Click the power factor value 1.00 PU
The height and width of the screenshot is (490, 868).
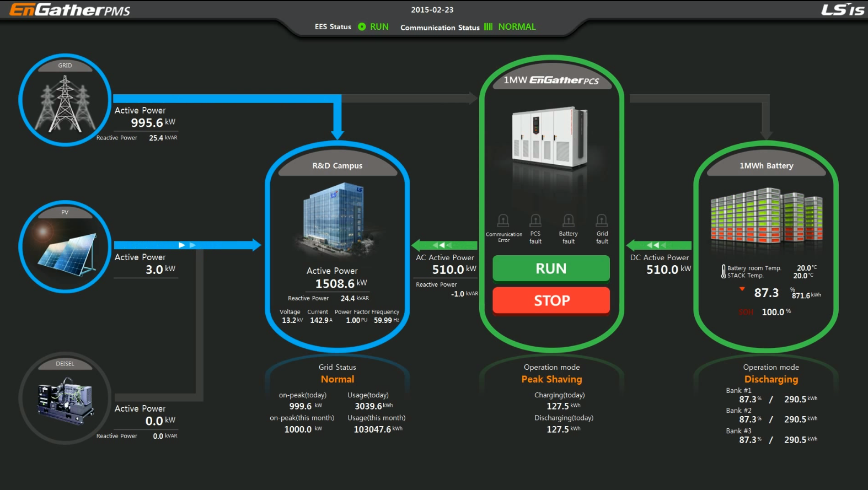pyautogui.click(x=356, y=320)
